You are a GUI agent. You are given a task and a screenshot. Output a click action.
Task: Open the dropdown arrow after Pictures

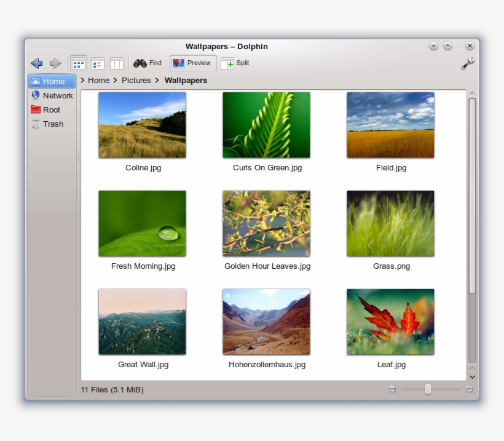pos(157,81)
